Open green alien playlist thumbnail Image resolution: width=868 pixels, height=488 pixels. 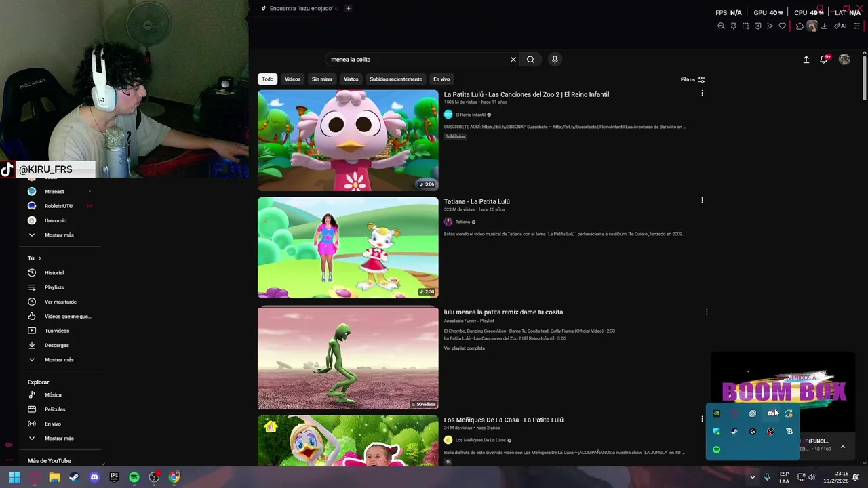pyautogui.click(x=348, y=359)
